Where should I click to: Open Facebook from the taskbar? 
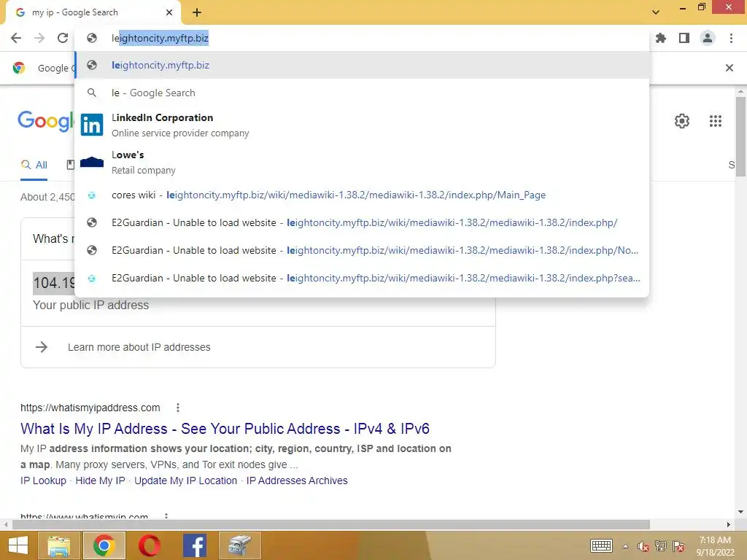[194, 545]
